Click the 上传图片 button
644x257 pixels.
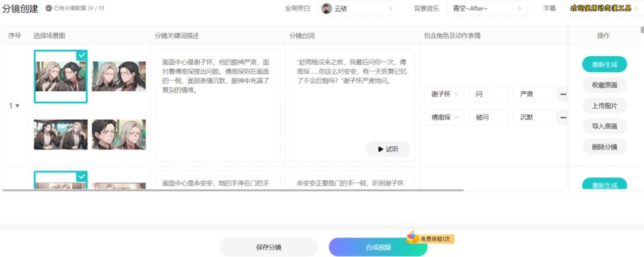tap(605, 106)
